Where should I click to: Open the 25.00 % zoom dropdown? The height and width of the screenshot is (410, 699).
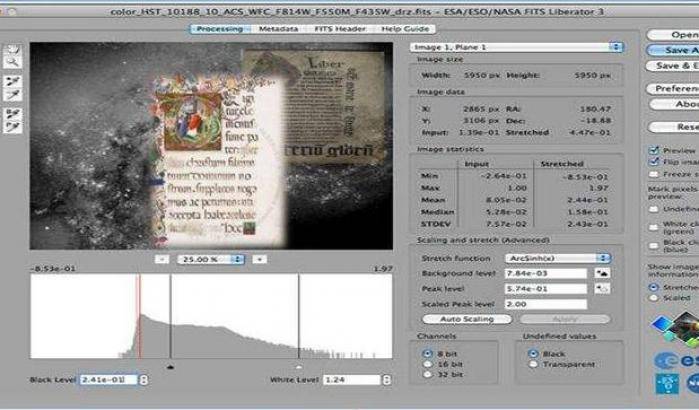211,259
